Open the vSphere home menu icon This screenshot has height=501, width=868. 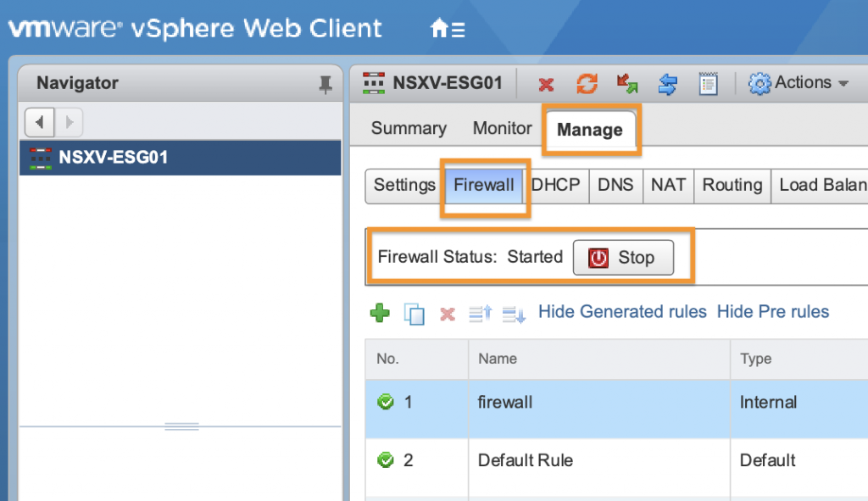pyautogui.click(x=448, y=28)
